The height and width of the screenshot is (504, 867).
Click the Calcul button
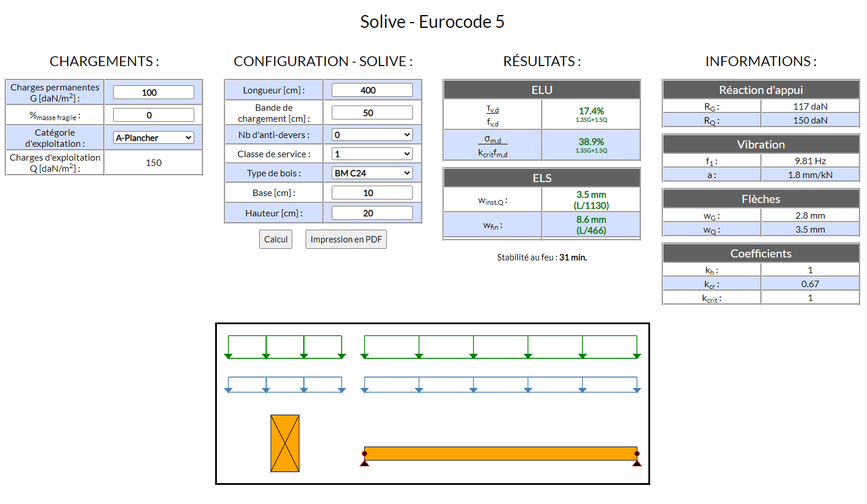(275, 240)
